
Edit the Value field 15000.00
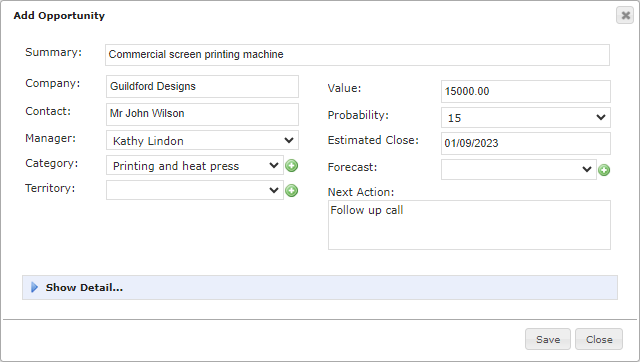(526, 91)
